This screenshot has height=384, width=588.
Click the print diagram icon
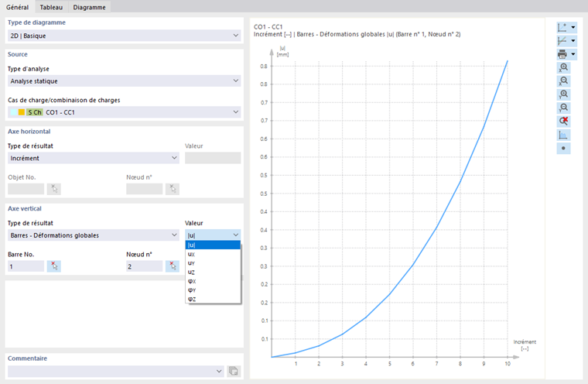562,54
